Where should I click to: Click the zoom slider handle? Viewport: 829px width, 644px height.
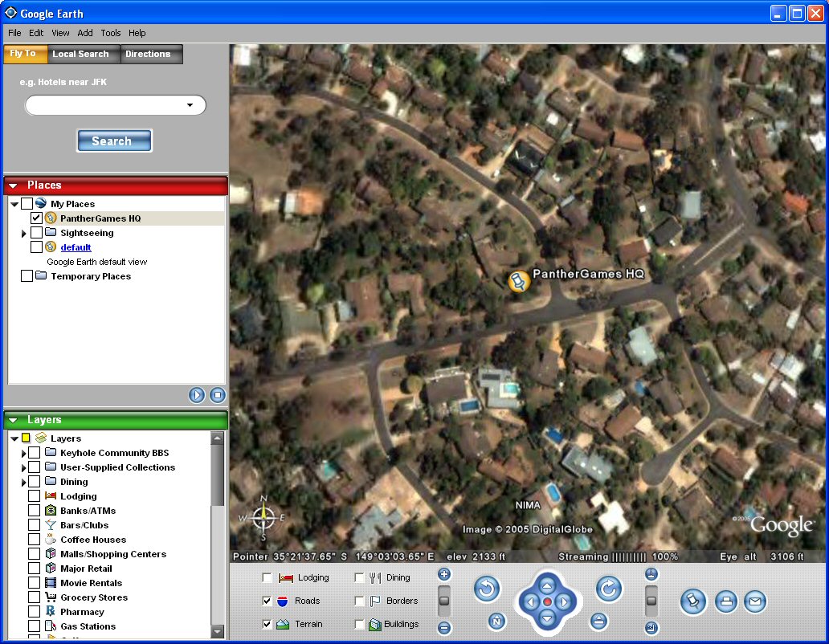444,601
